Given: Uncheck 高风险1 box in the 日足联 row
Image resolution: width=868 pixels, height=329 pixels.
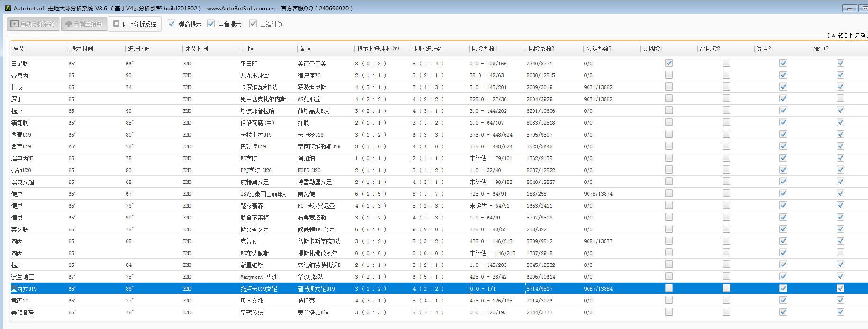Looking at the screenshot, I should point(669,63).
